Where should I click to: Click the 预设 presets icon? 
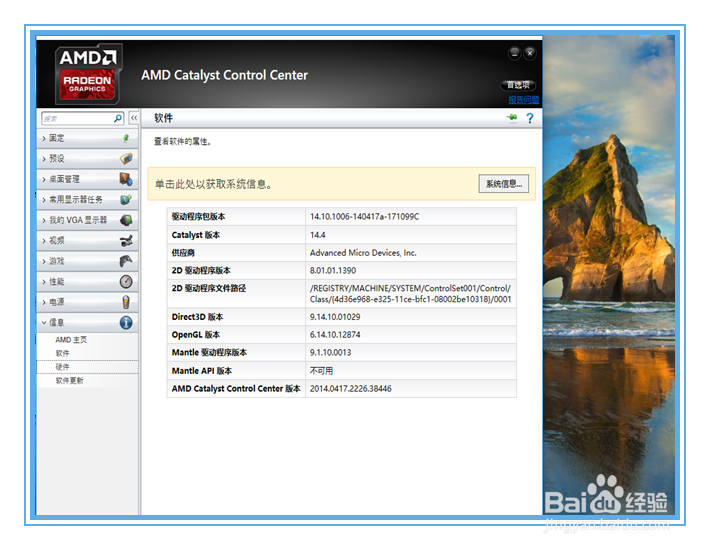click(126, 158)
